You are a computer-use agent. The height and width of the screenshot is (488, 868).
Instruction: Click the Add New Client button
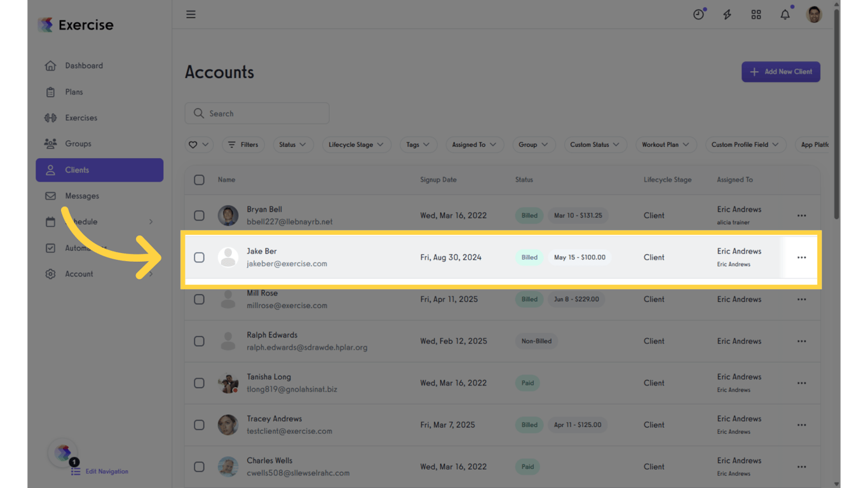click(x=780, y=72)
